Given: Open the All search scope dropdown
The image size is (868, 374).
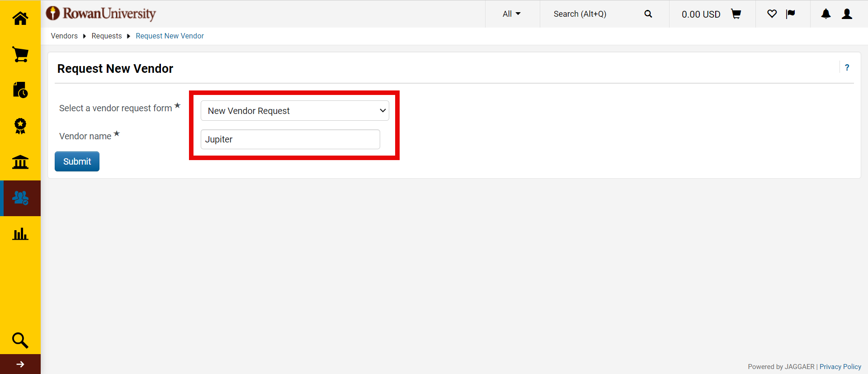Looking at the screenshot, I should (512, 14).
